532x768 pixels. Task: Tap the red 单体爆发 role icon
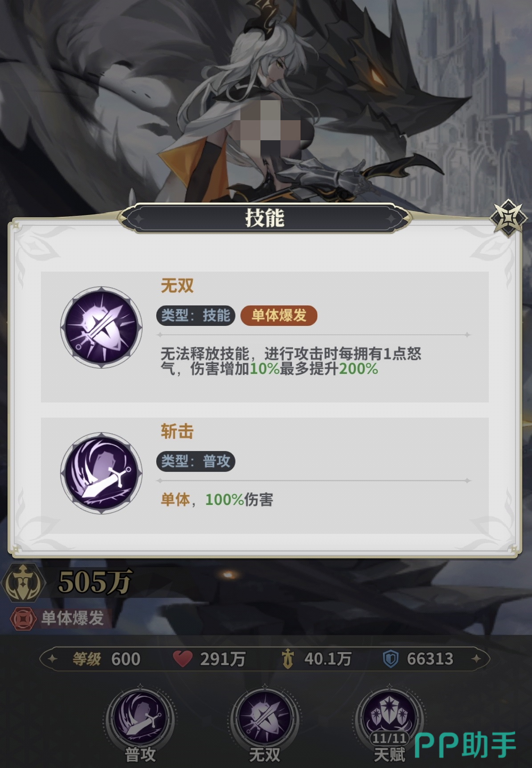[23, 618]
